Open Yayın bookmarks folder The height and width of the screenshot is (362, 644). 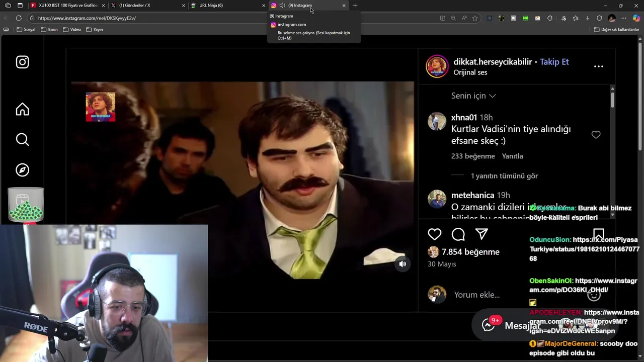95,30
